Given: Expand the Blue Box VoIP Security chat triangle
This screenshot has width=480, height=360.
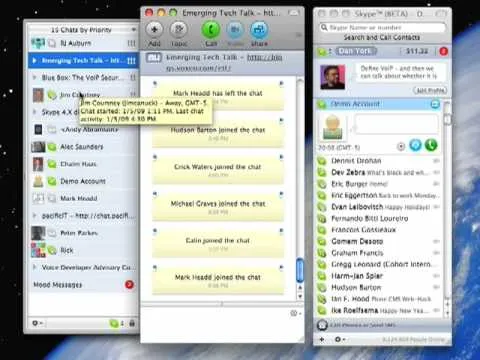Looking at the screenshot, I should click(x=34, y=77).
